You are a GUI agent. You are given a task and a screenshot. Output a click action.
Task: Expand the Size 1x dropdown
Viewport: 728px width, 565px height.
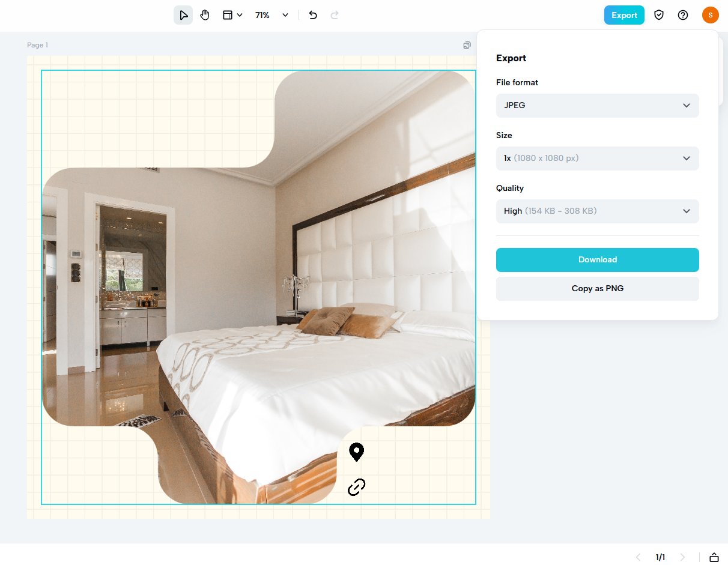[x=597, y=159]
